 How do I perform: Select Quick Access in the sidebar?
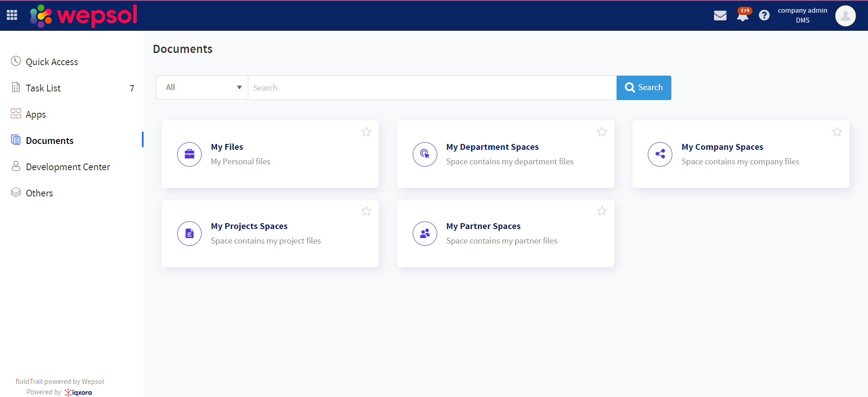pyautogui.click(x=52, y=62)
